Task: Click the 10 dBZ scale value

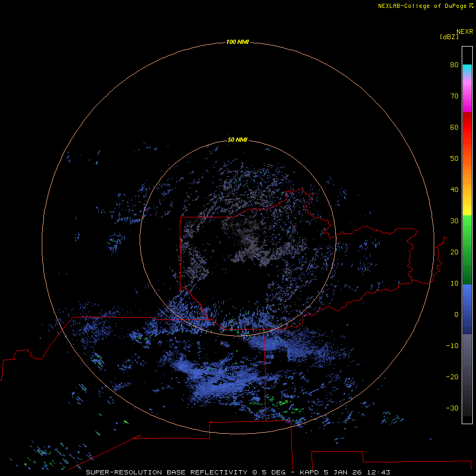Action: (454, 283)
